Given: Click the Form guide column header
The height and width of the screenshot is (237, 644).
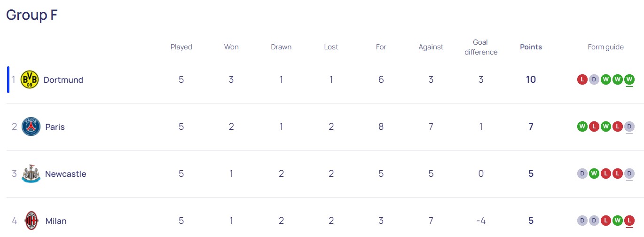Looking at the screenshot, I should (605, 47).
